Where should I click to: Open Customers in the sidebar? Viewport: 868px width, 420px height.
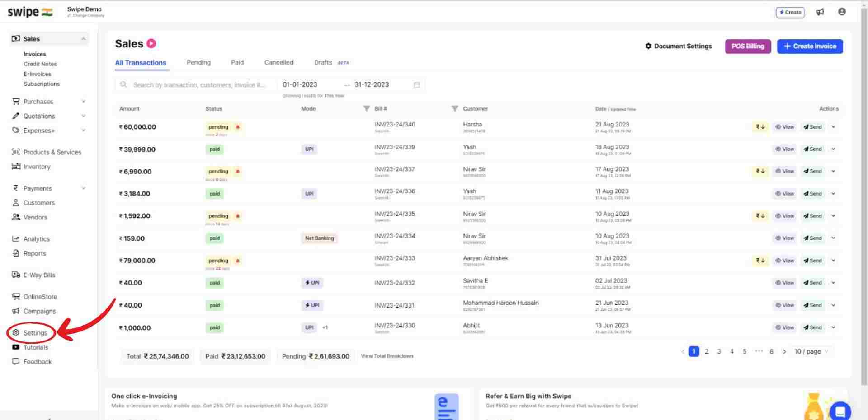click(x=39, y=203)
